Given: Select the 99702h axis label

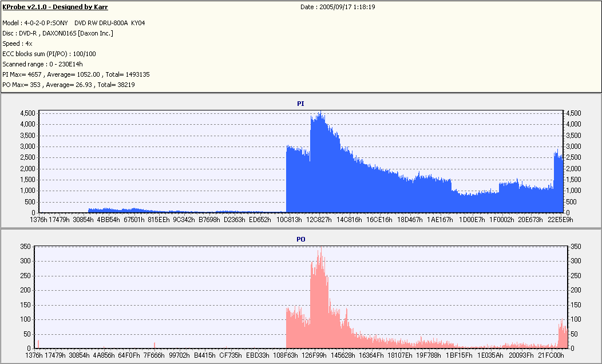Looking at the screenshot, I should click(179, 355).
